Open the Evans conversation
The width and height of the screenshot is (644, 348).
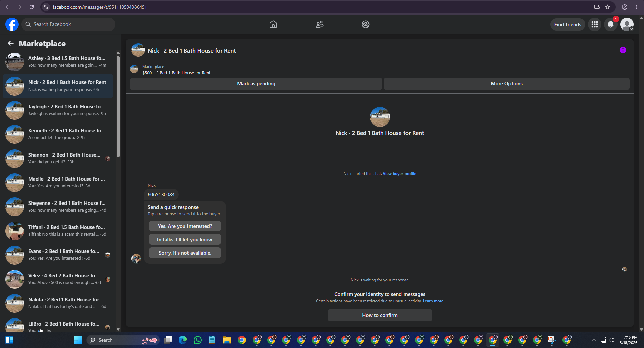(58, 255)
